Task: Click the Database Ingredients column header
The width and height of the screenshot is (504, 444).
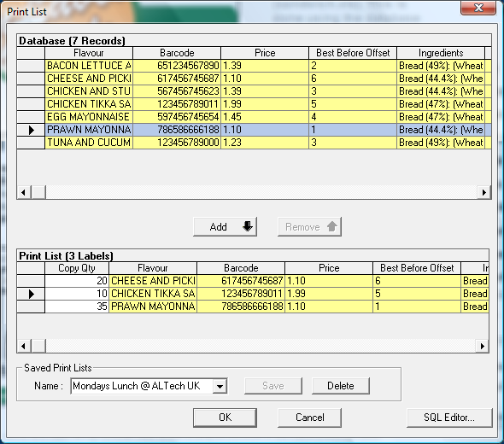Action: point(441,53)
